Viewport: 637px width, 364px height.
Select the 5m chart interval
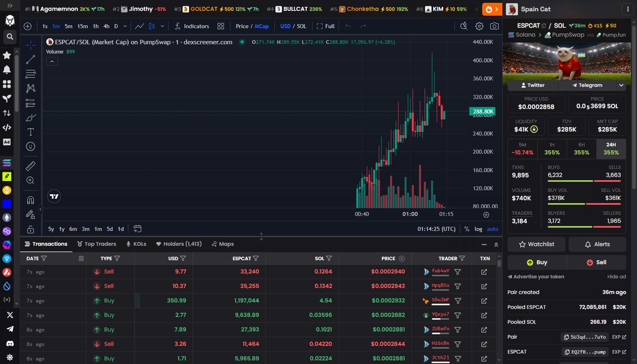[x=68, y=26]
